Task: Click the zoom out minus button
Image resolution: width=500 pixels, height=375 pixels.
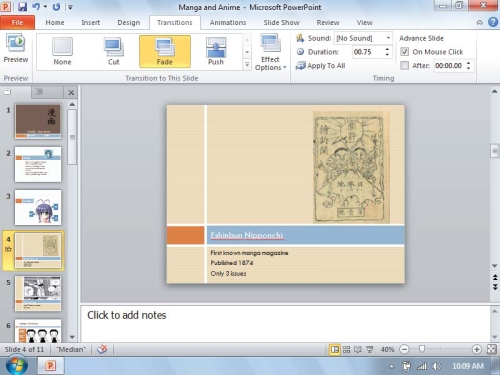Action: coord(404,349)
